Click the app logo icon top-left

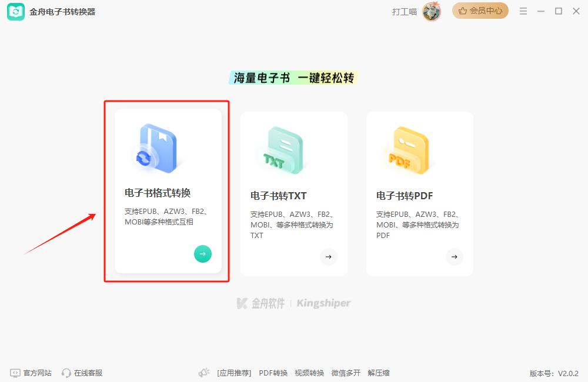point(15,11)
